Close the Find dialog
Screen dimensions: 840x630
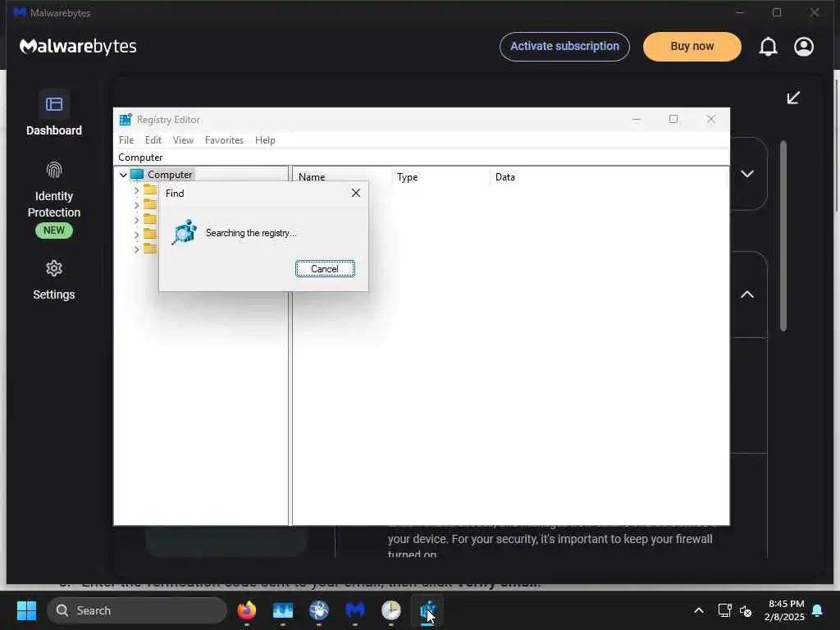(x=356, y=193)
